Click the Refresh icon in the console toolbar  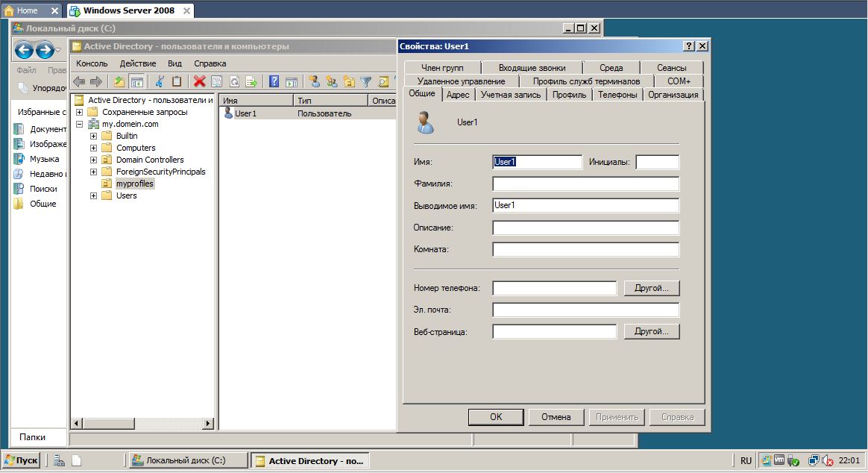[234, 82]
